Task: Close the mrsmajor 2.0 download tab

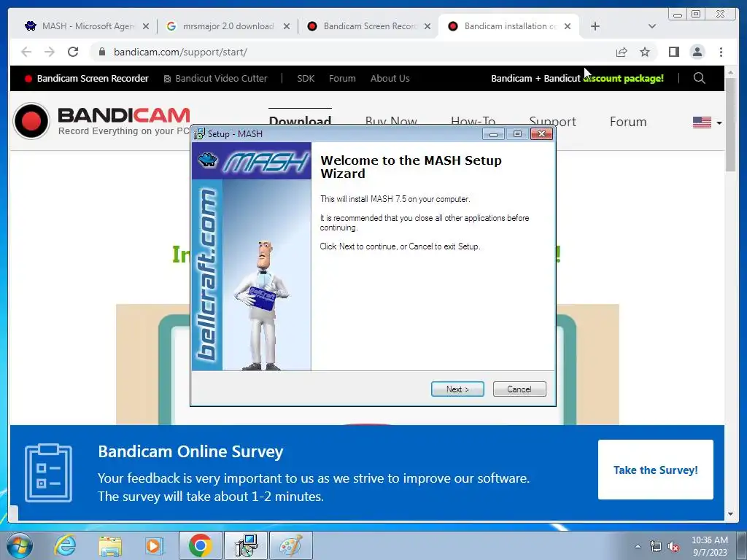Action: [x=286, y=26]
